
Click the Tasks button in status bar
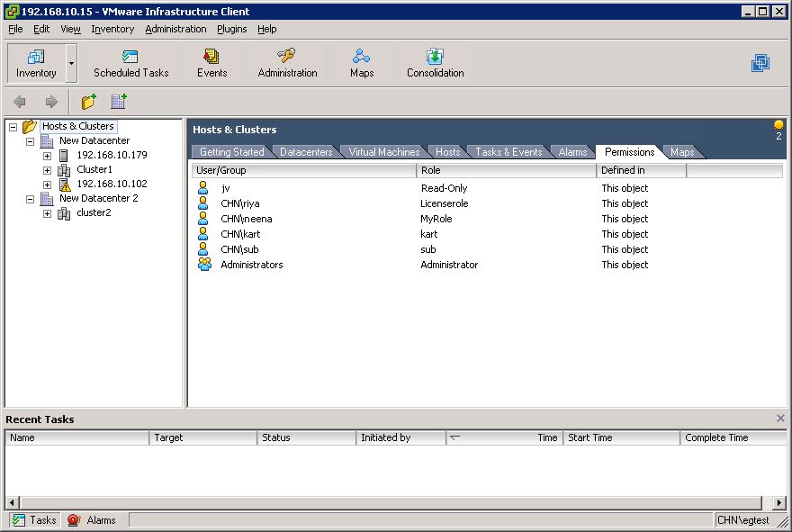(34, 520)
